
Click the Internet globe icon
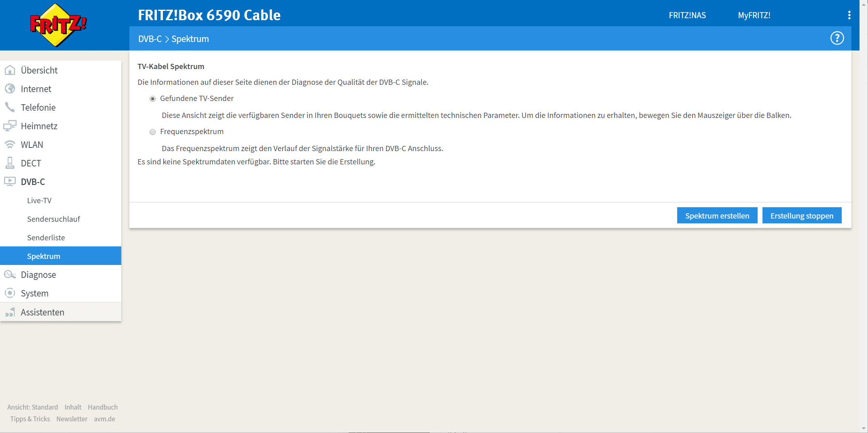click(10, 89)
